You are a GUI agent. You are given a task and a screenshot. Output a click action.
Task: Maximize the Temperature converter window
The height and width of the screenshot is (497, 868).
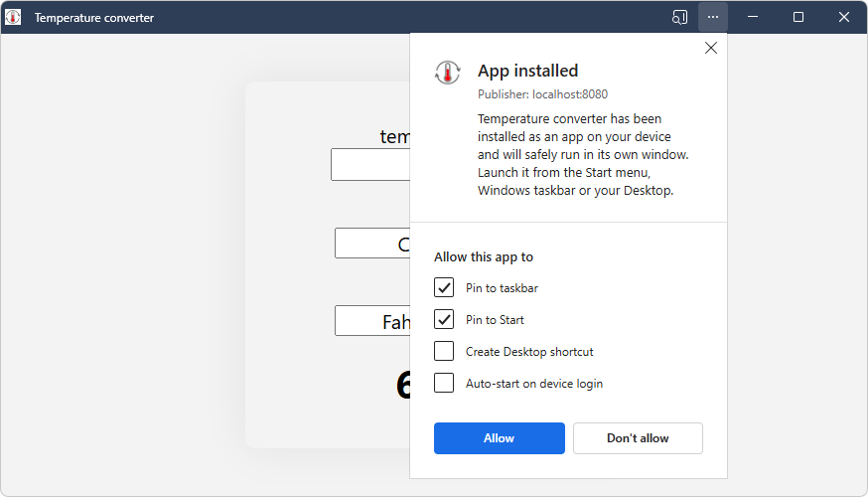click(798, 17)
